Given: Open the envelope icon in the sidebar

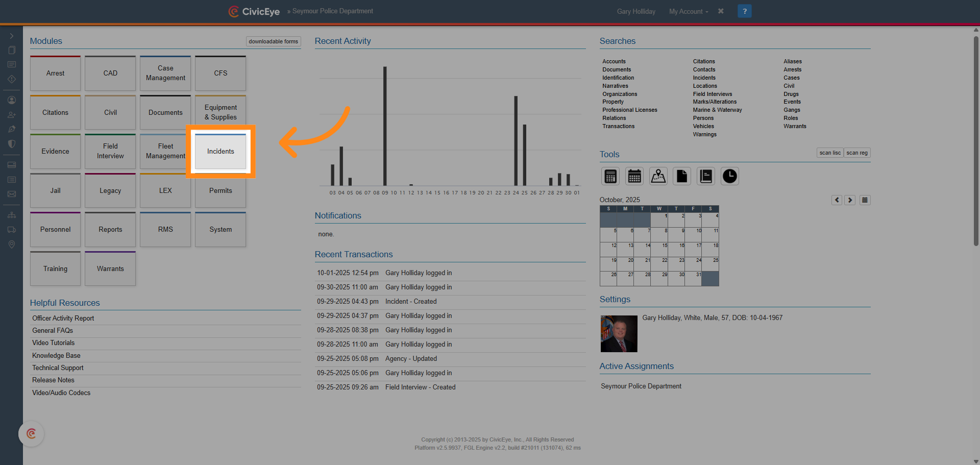Looking at the screenshot, I should [11, 194].
